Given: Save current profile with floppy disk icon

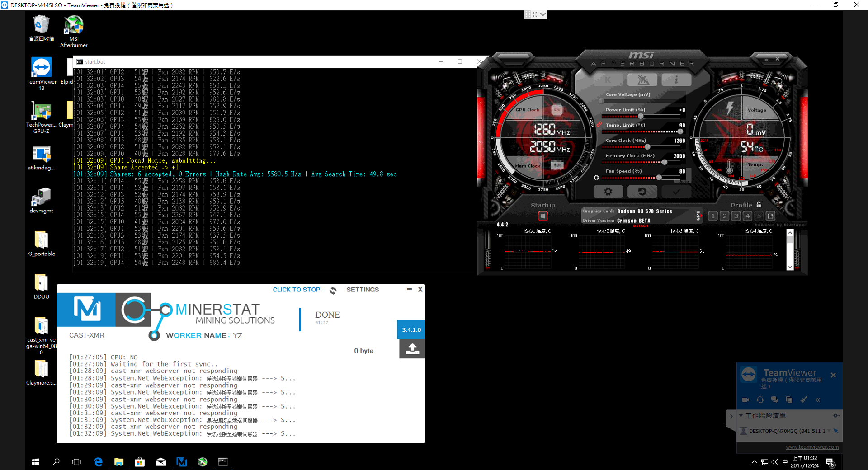Looking at the screenshot, I should (x=771, y=216).
